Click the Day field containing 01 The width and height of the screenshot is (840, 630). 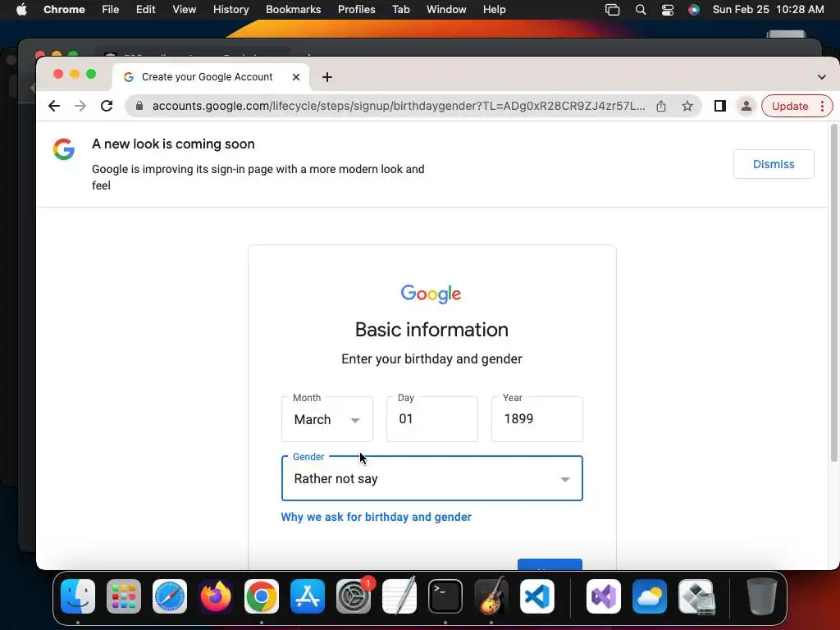431,419
